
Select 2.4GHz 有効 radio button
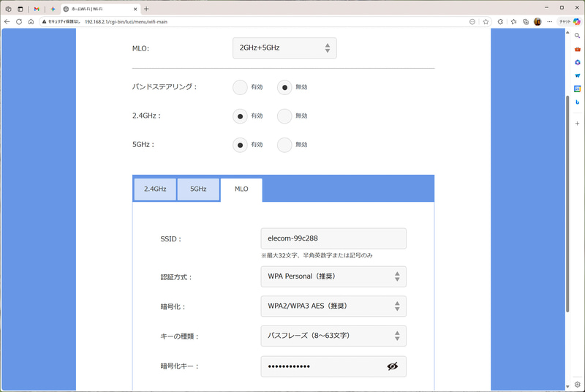[240, 116]
